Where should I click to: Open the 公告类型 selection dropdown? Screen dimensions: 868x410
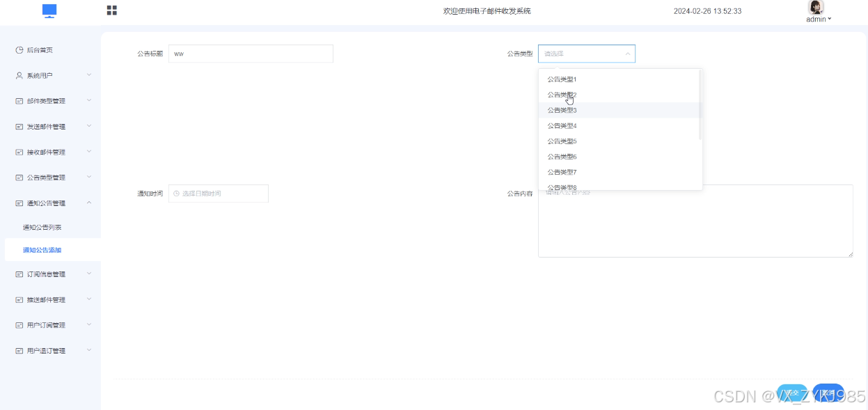(587, 54)
